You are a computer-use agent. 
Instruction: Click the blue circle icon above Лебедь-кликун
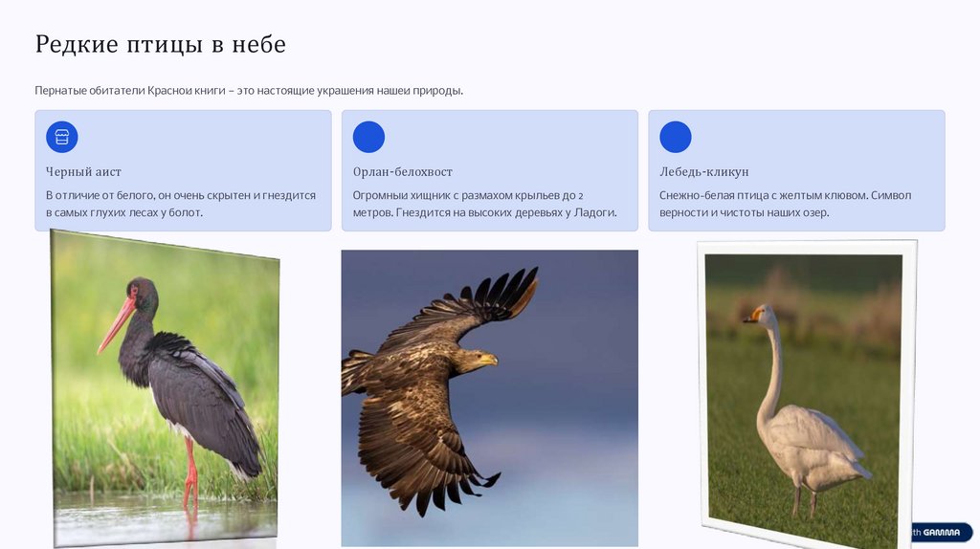[676, 137]
